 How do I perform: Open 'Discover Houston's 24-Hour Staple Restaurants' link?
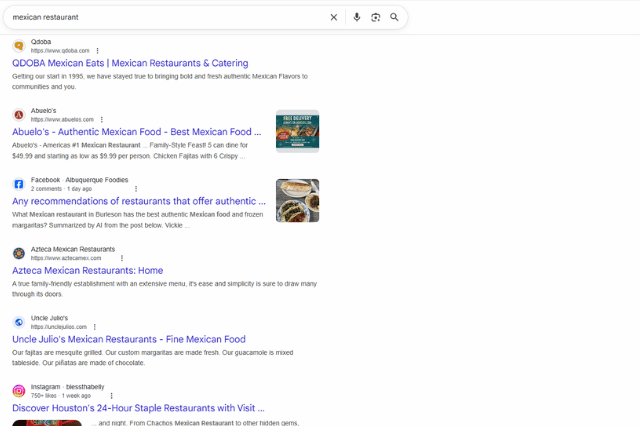[138, 408]
